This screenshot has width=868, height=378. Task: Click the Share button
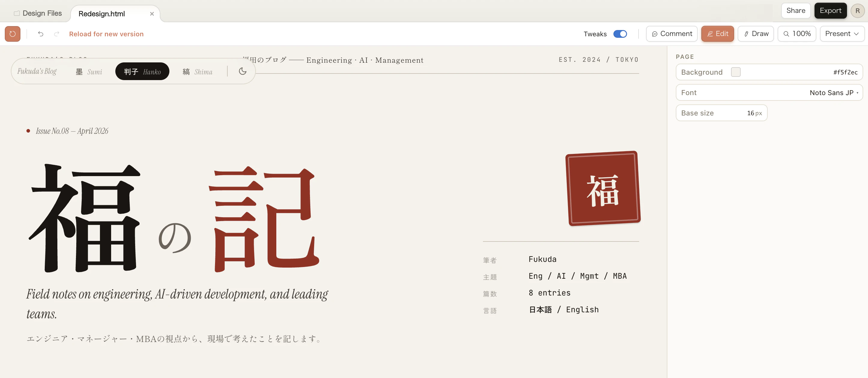796,11
